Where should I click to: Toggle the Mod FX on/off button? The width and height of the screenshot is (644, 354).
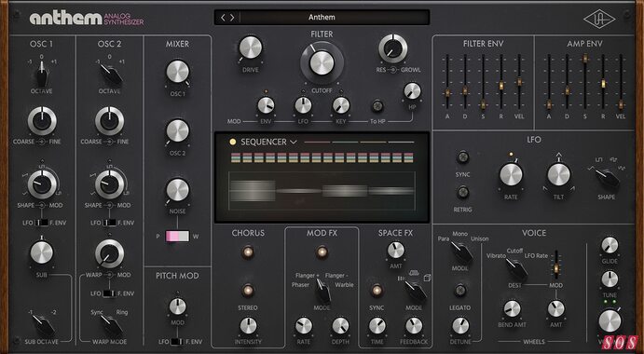(x=322, y=252)
